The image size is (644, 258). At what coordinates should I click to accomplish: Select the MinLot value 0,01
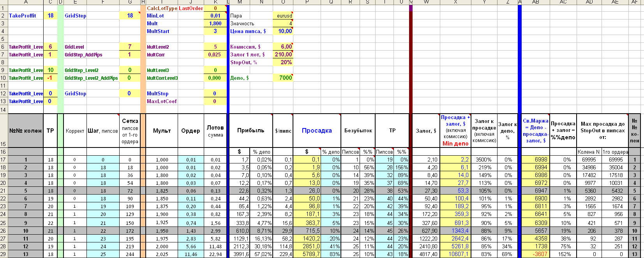click(x=215, y=16)
